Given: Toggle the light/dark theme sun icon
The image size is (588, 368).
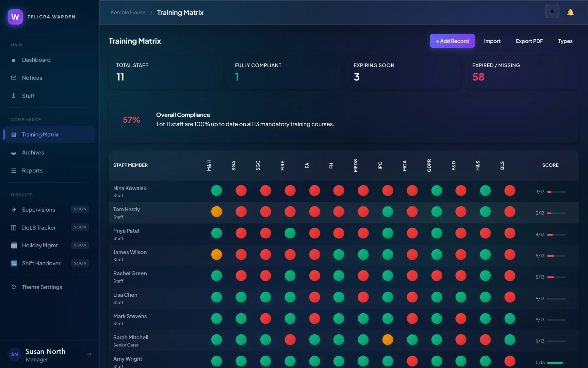Looking at the screenshot, I should pyautogui.click(x=552, y=11).
